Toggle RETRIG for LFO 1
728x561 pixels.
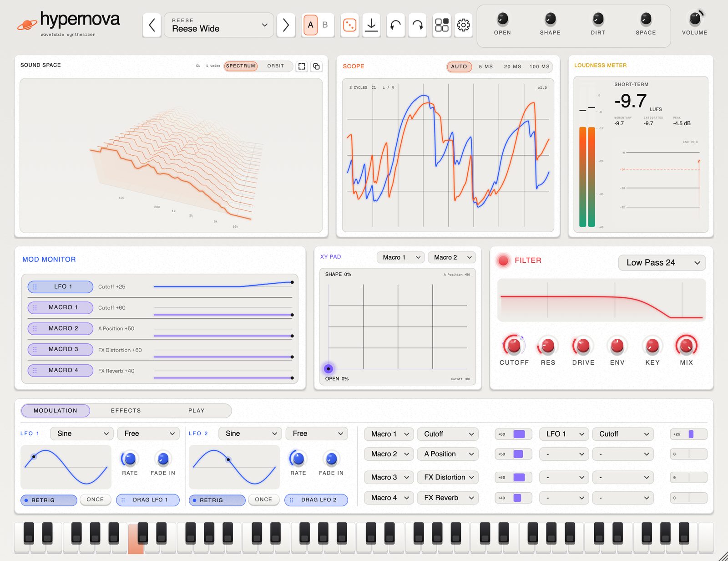[x=49, y=500]
